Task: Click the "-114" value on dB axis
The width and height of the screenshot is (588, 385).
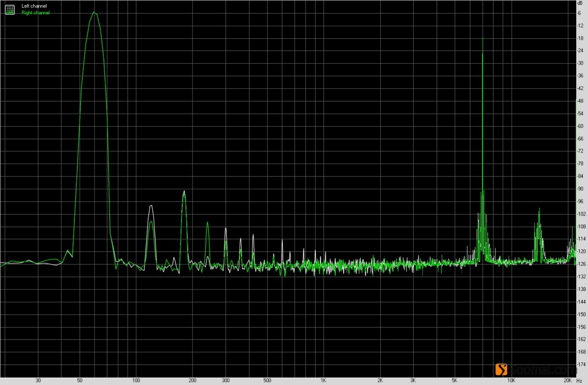Action: click(582, 239)
